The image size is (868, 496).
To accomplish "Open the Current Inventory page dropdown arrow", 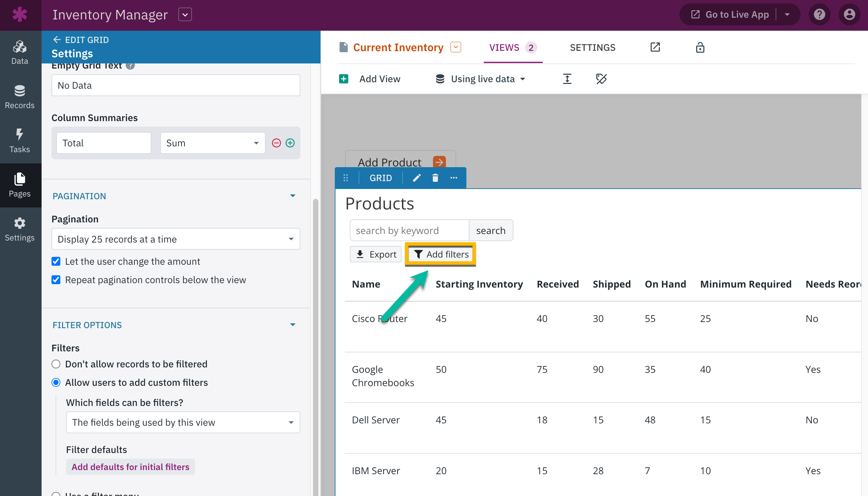I will (456, 47).
